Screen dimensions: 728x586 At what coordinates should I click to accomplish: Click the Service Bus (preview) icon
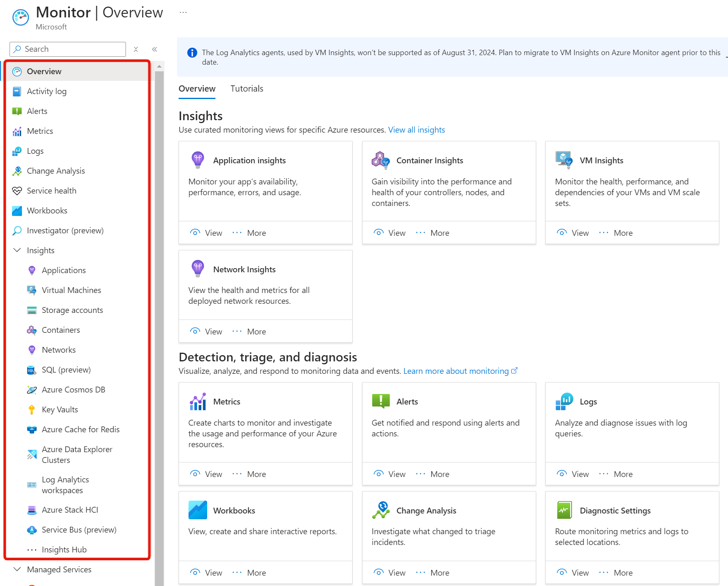tap(32, 530)
